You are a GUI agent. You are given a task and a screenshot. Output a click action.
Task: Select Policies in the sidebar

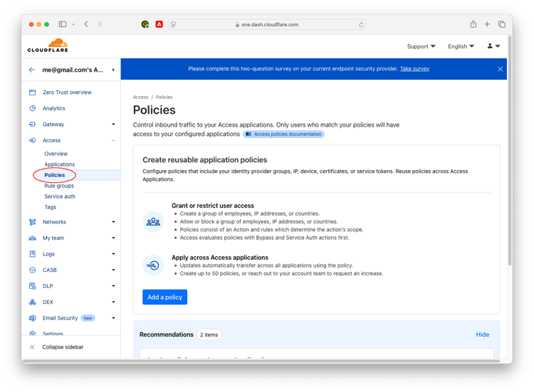click(x=55, y=175)
